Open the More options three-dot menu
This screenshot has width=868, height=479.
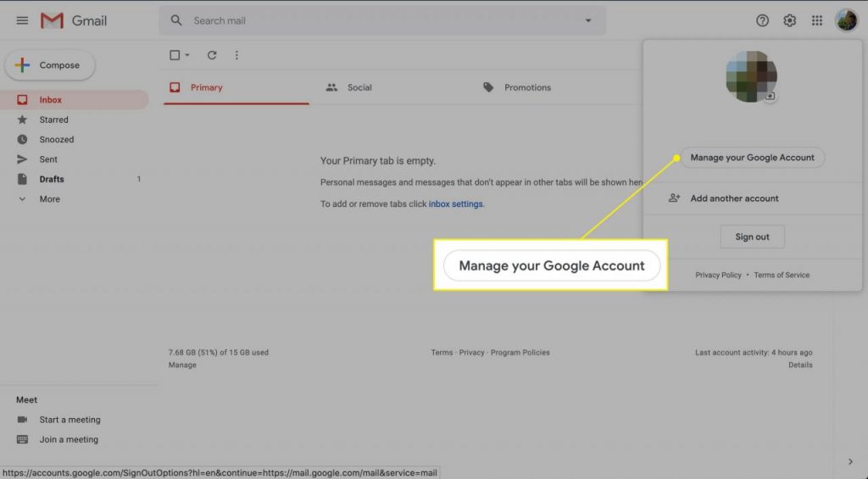tap(236, 55)
